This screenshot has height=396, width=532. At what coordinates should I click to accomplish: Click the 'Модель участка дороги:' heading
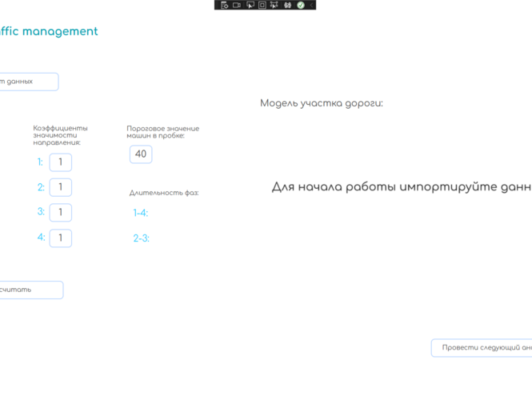coord(322,103)
